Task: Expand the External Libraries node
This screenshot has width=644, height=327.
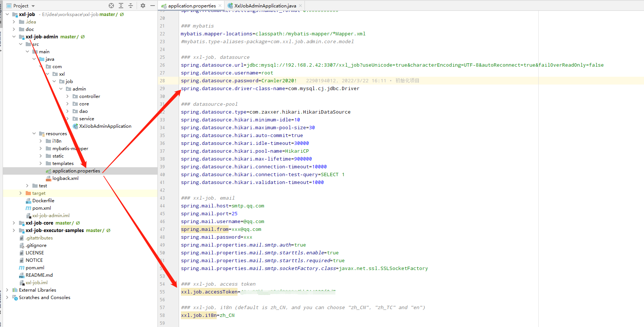Action: (7, 290)
